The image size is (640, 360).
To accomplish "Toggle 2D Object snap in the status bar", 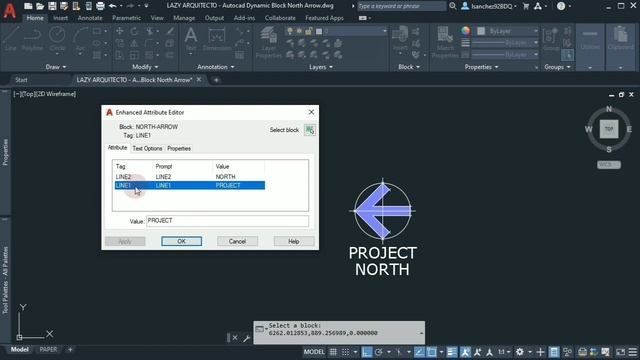I will pos(431,352).
